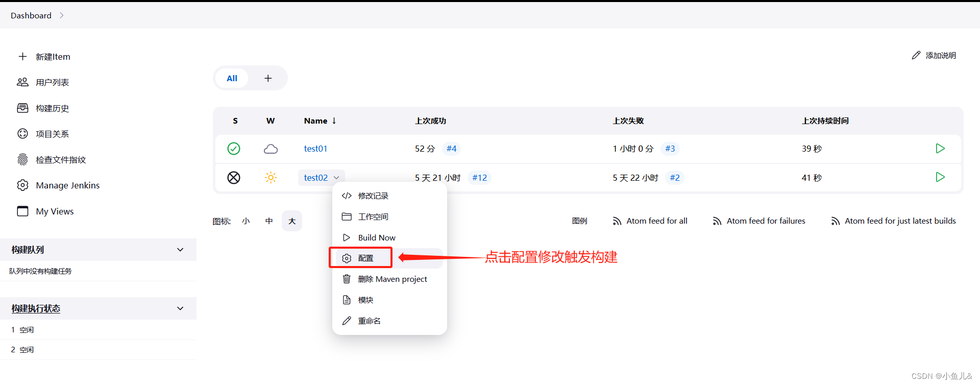Screen dimensions: 980x385
Task: Click the Manage Jenkins gear icon
Action: (22, 185)
